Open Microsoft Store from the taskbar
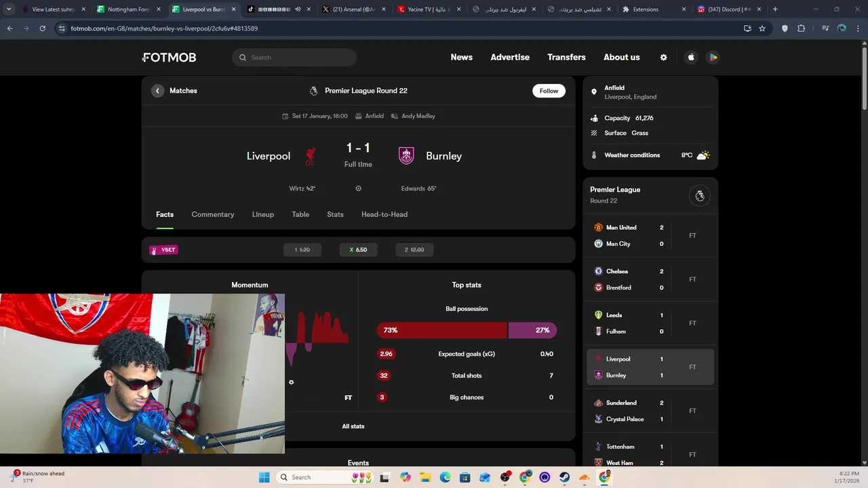 click(465, 477)
